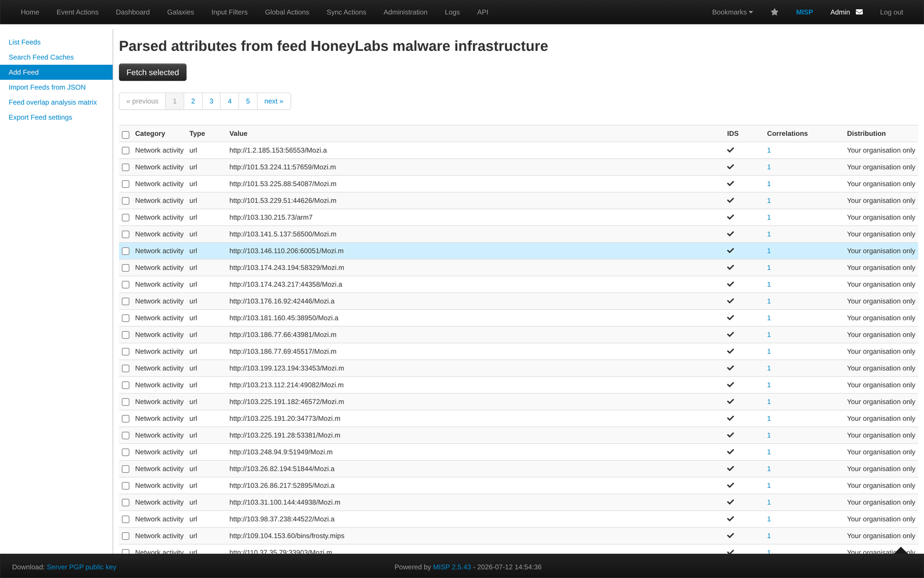Expand the Input Filters menu
924x578 pixels.
point(229,12)
